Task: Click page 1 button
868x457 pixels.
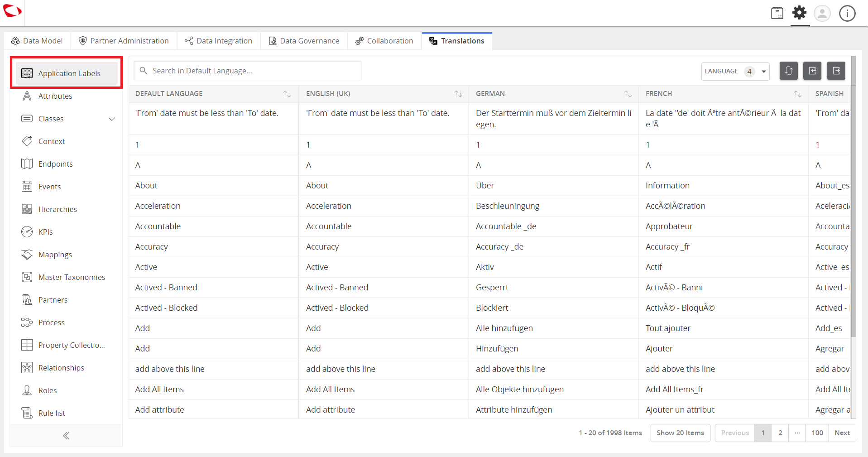Action: [763, 433]
